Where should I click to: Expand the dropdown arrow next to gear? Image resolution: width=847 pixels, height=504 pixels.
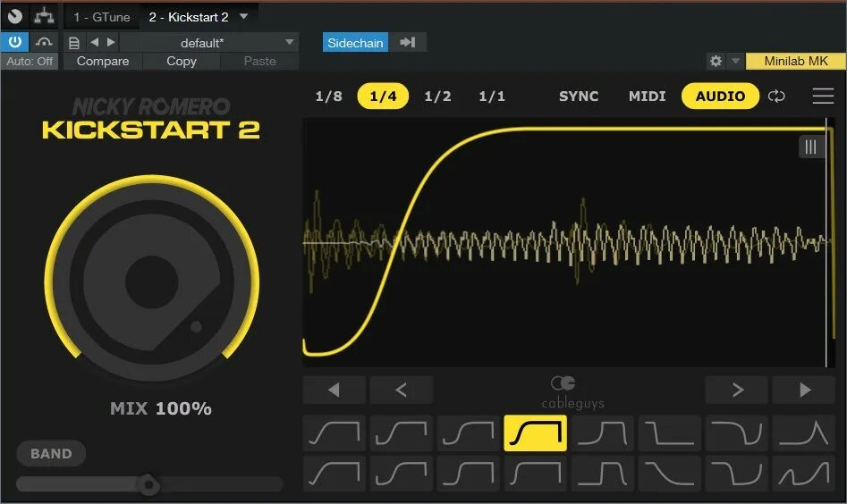(x=735, y=61)
